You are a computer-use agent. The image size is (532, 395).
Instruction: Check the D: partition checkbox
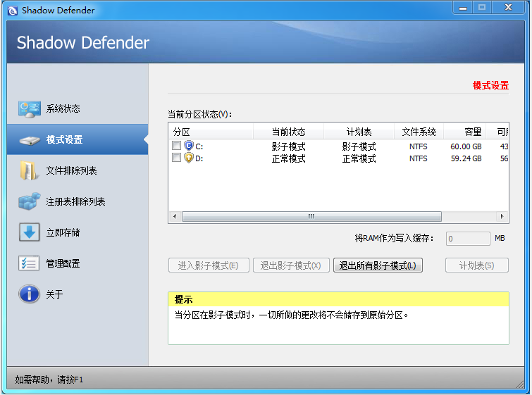(x=176, y=158)
